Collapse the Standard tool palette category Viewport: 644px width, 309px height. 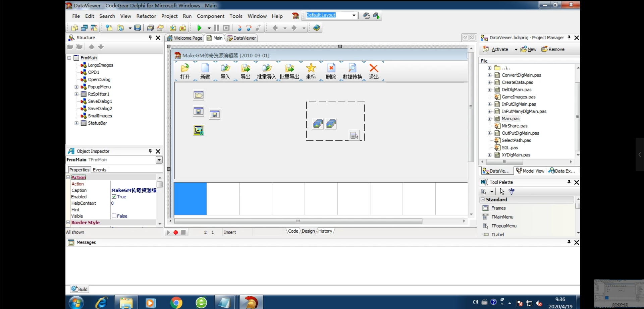click(x=483, y=199)
